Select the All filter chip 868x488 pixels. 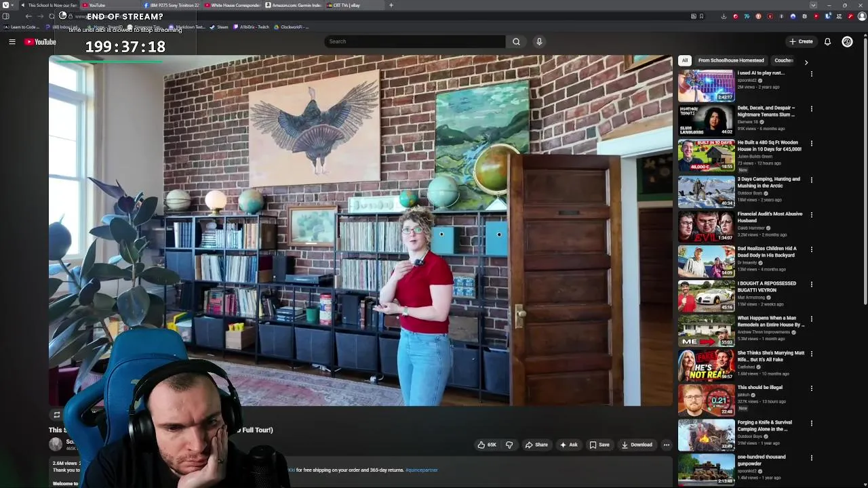pyautogui.click(x=685, y=60)
